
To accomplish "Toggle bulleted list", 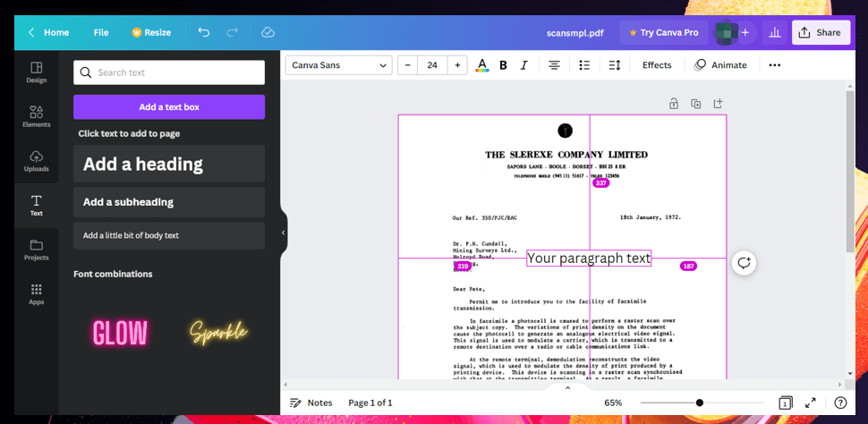I will pos(584,65).
